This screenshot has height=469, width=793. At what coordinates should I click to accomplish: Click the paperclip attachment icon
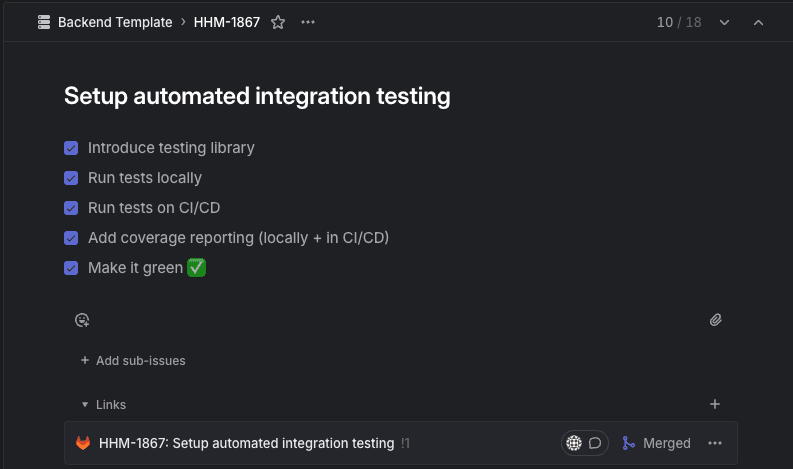pyautogui.click(x=715, y=320)
